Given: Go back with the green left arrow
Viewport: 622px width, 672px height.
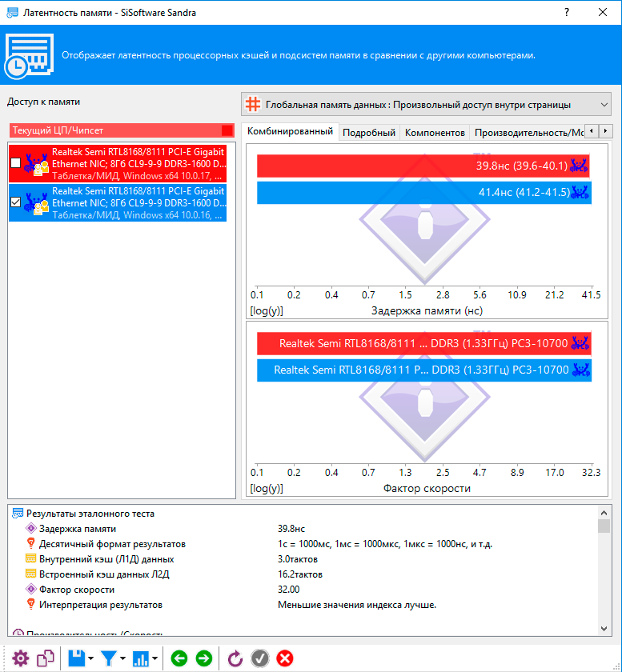Looking at the screenshot, I should 179,658.
